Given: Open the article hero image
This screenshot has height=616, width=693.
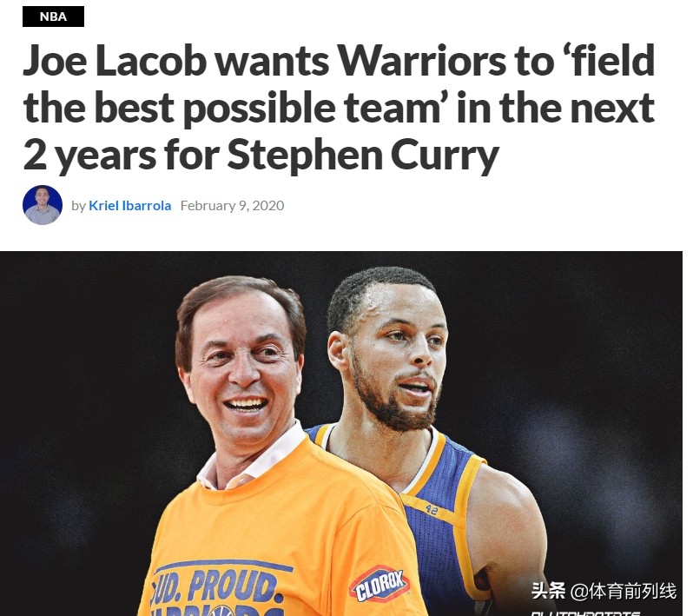Looking at the screenshot, I should 341,434.
